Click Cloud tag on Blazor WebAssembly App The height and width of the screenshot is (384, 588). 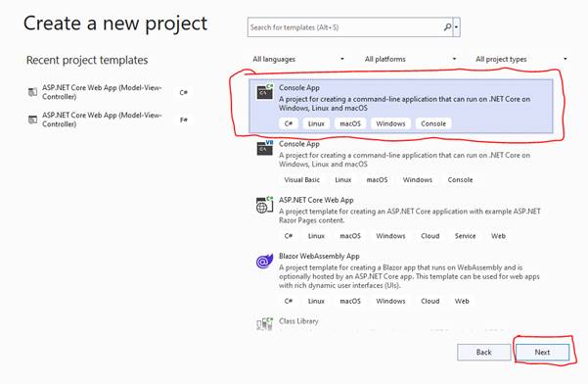[x=430, y=301]
